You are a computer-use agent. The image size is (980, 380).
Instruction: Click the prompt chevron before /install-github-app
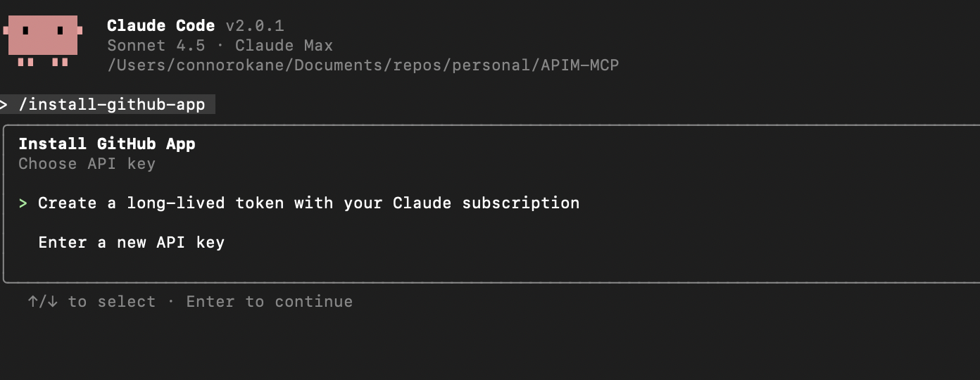pyautogui.click(x=4, y=105)
